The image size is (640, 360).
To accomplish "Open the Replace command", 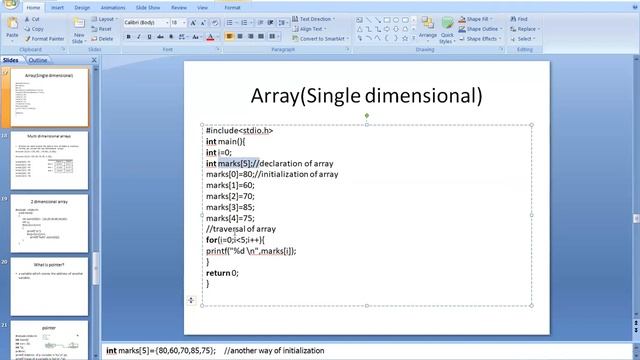I will tap(525, 29).
